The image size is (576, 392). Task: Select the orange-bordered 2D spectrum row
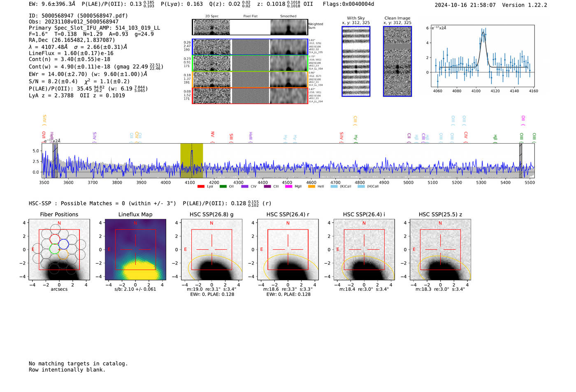[250, 79]
